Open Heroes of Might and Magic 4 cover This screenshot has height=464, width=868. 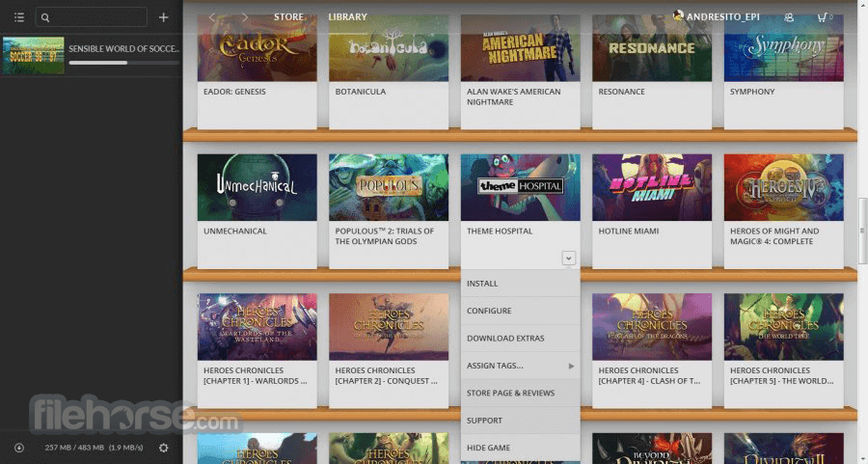point(784,188)
